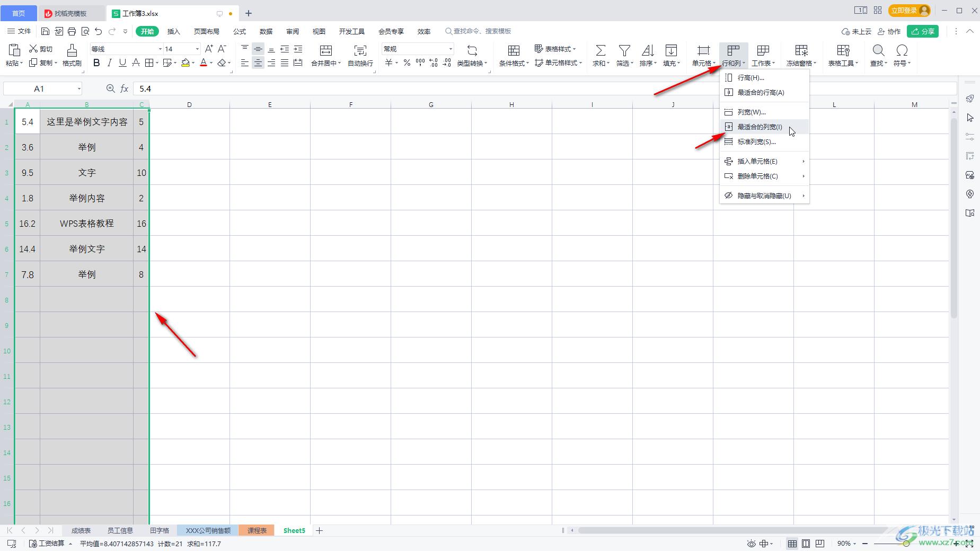The width and height of the screenshot is (980, 551).
Task: Choose AutoFit Row Height (最适合的行高)
Action: point(764,92)
